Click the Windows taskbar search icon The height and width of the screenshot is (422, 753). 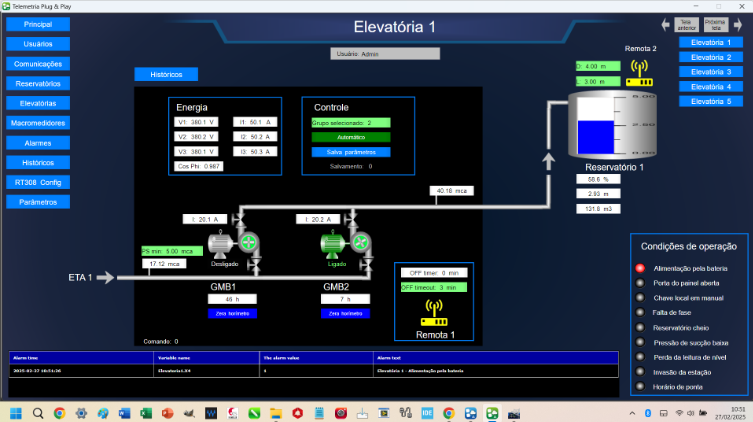(x=38, y=412)
